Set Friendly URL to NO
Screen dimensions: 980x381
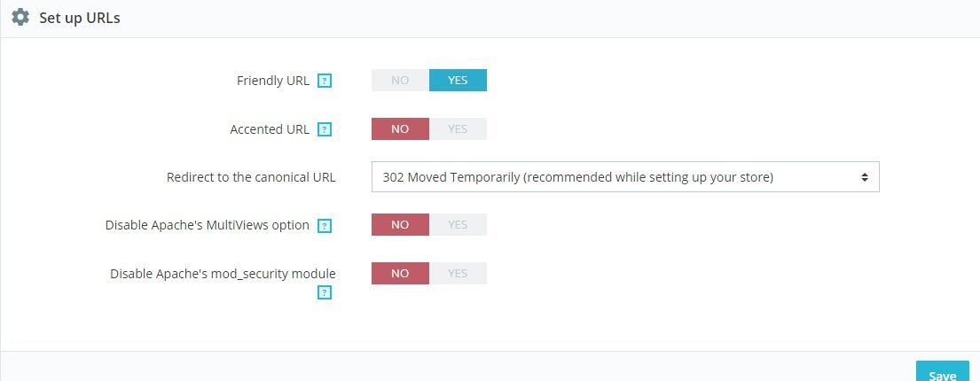400,80
